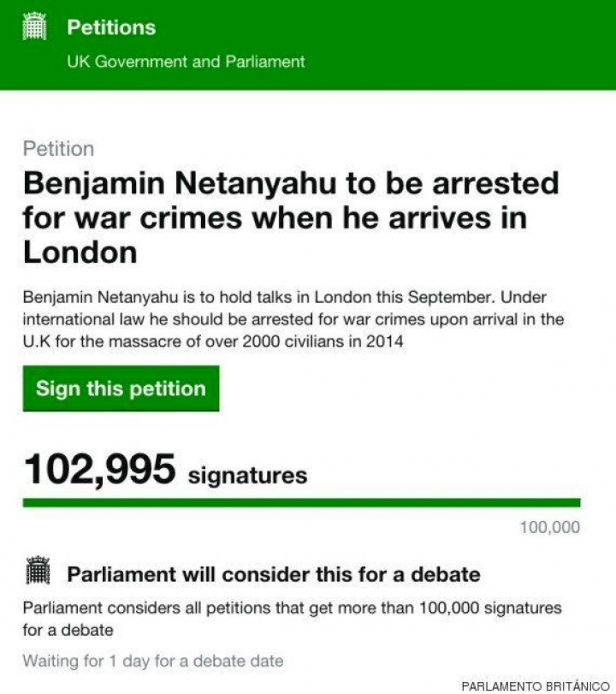Click the portcullis icon beside the debate heading

point(38,572)
